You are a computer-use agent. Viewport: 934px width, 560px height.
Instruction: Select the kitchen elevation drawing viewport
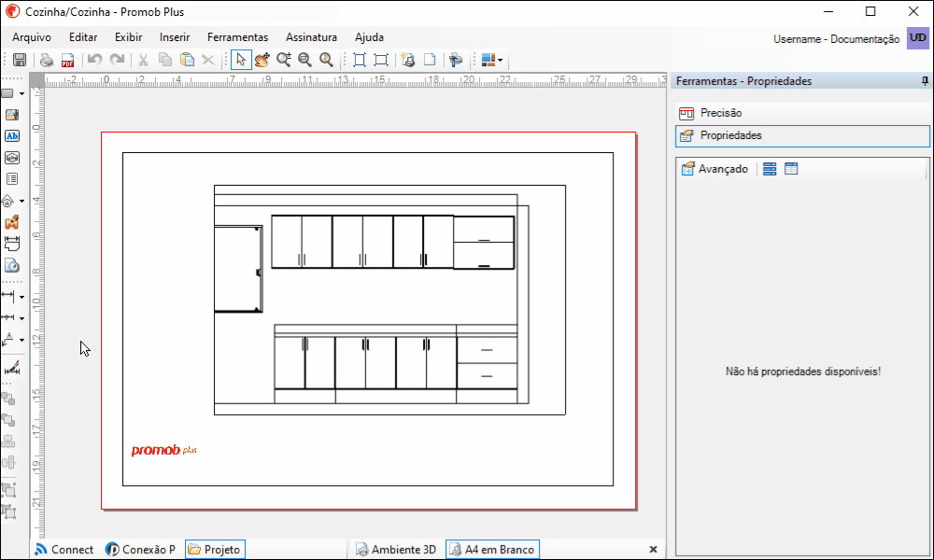pyautogui.click(x=389, y=300)
